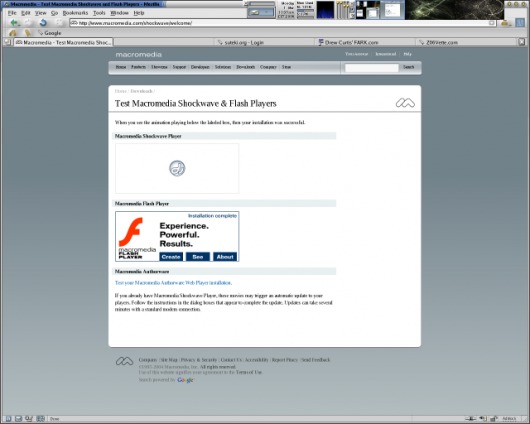
Task: Reload the page with the blue arrow
Action: pyautogui.click(x=43, y=23)
